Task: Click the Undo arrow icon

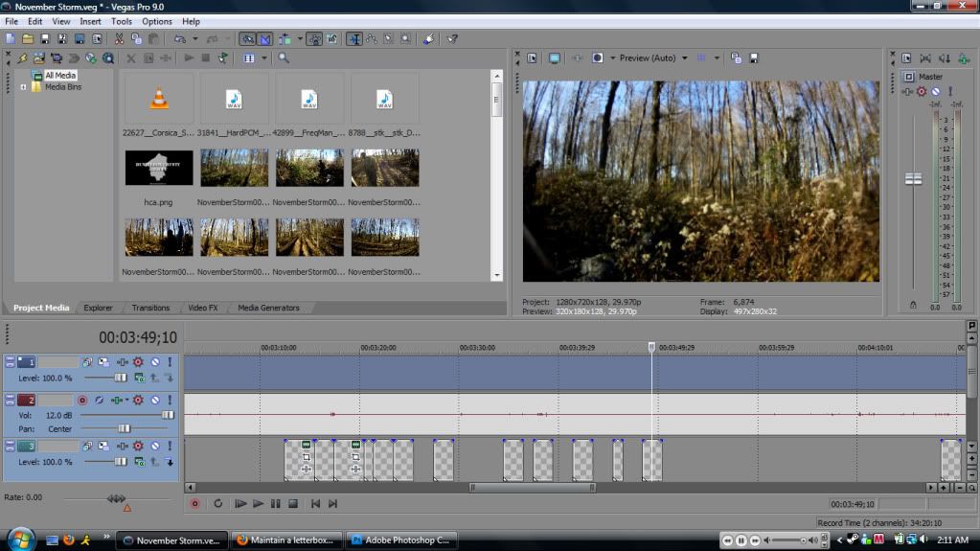Action: [179, 38]
